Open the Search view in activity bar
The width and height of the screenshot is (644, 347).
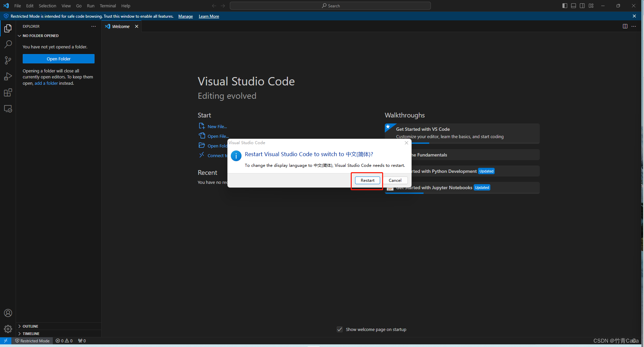tap(8, 44)
